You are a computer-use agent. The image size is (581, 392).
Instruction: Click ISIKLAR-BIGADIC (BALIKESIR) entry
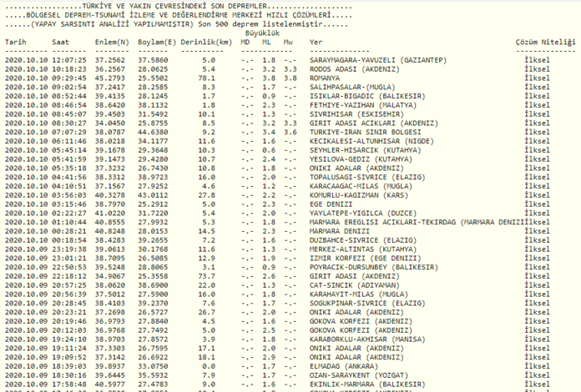(367, 96)
